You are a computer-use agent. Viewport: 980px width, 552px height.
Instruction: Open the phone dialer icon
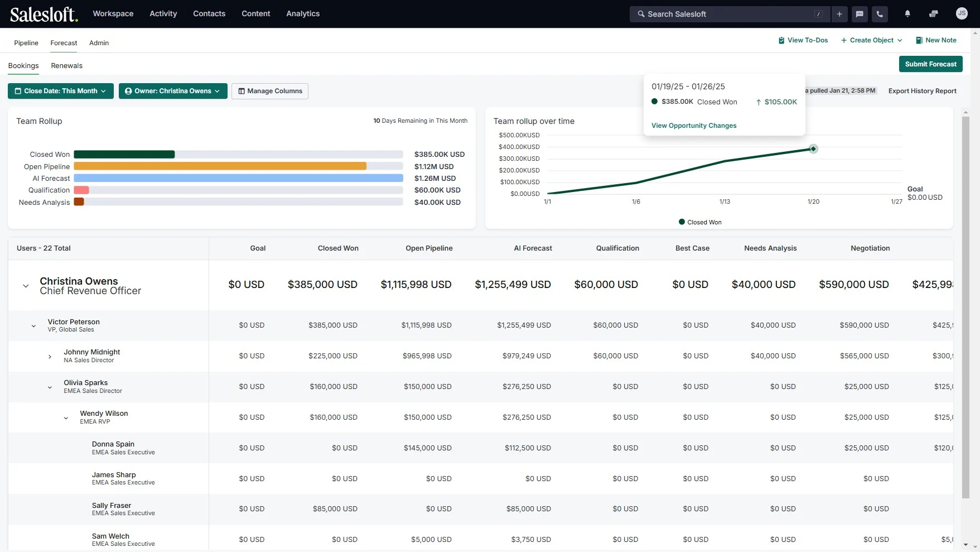coord(880,14)
